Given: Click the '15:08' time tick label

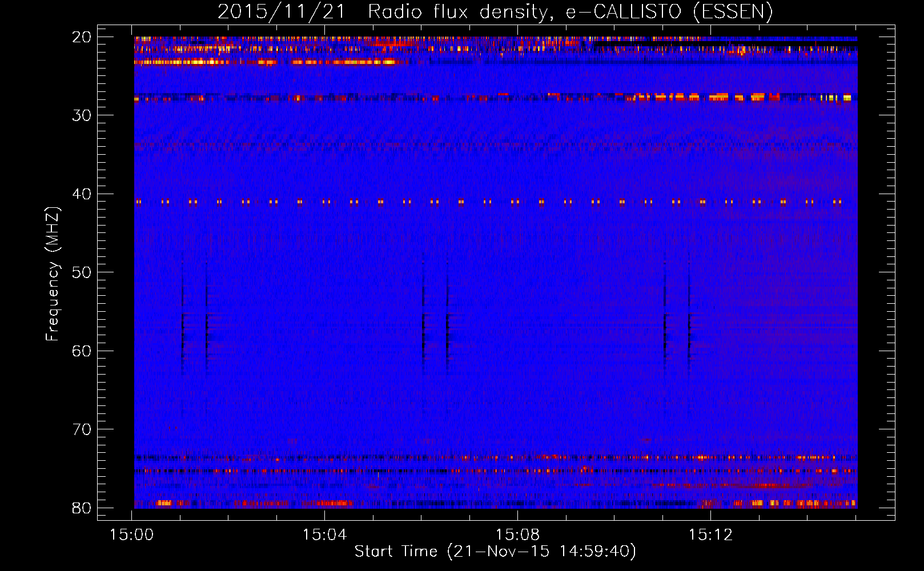Looking at the screenshot, I should pyautogui.click(x=517, y=534).
